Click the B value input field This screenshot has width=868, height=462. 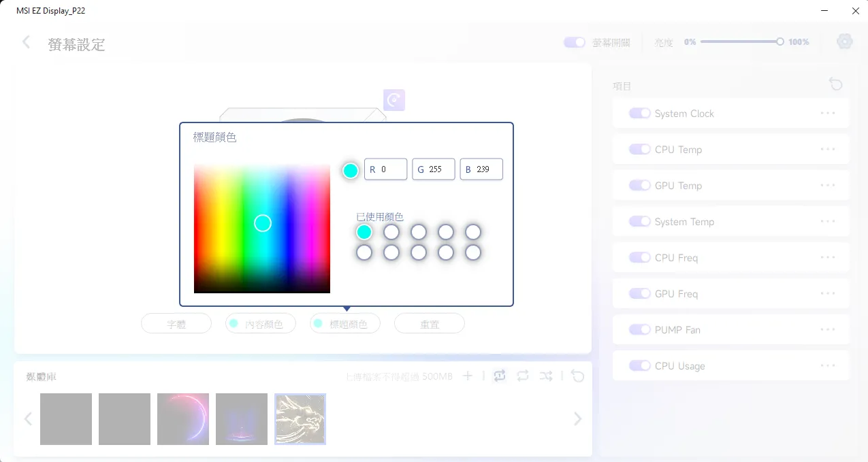(x=481, y=169)
